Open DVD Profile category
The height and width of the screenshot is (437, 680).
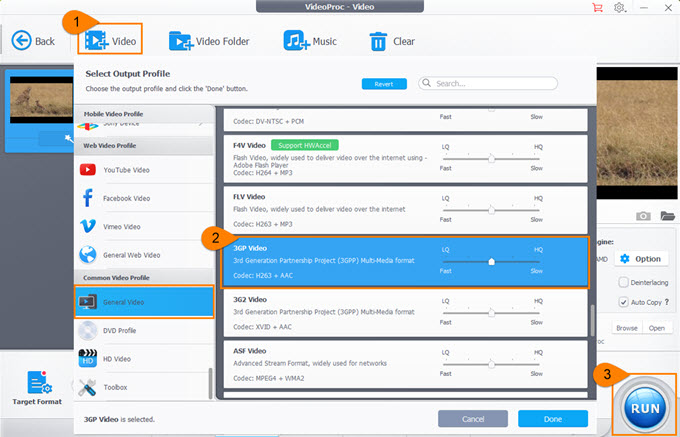tap(144, 330)
